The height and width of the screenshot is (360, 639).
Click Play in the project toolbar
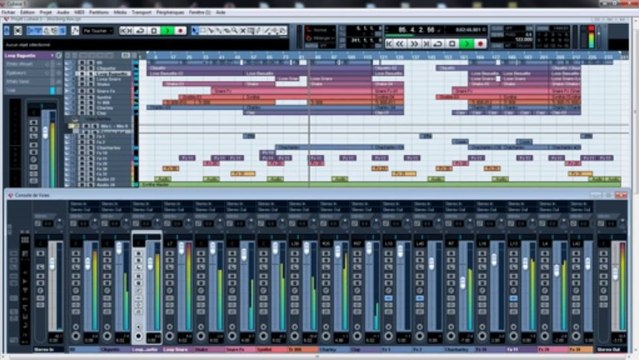(x=167, y=31)
